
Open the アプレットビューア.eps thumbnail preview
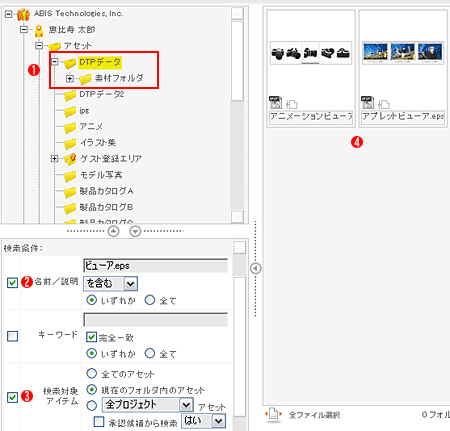[x=403, y=53]
